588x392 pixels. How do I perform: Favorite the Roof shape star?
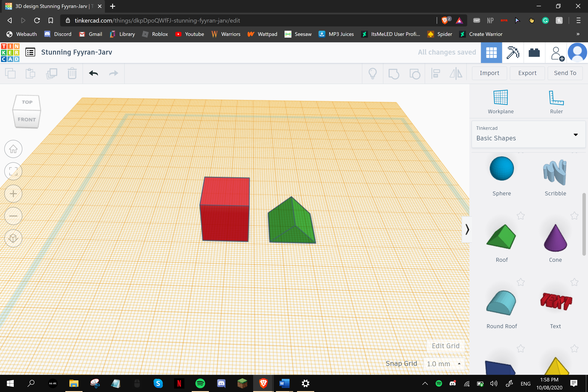[521, 216]
